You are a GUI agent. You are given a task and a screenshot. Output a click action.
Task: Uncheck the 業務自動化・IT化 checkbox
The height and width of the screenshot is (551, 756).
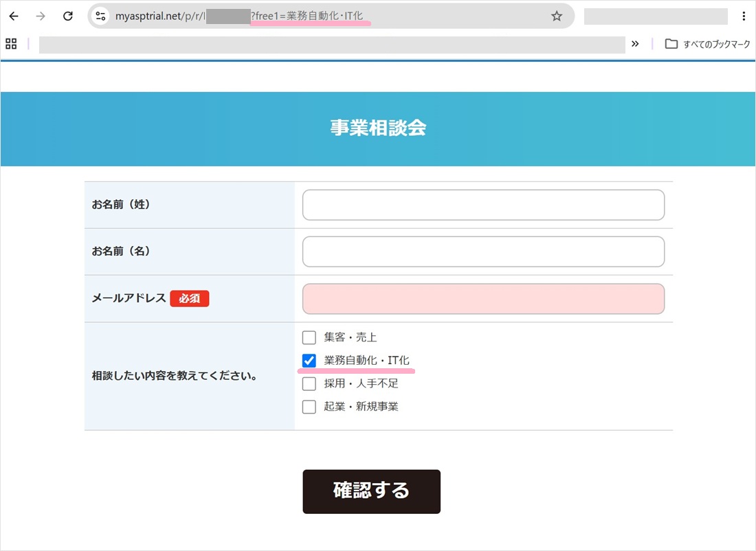pos(309,361)
